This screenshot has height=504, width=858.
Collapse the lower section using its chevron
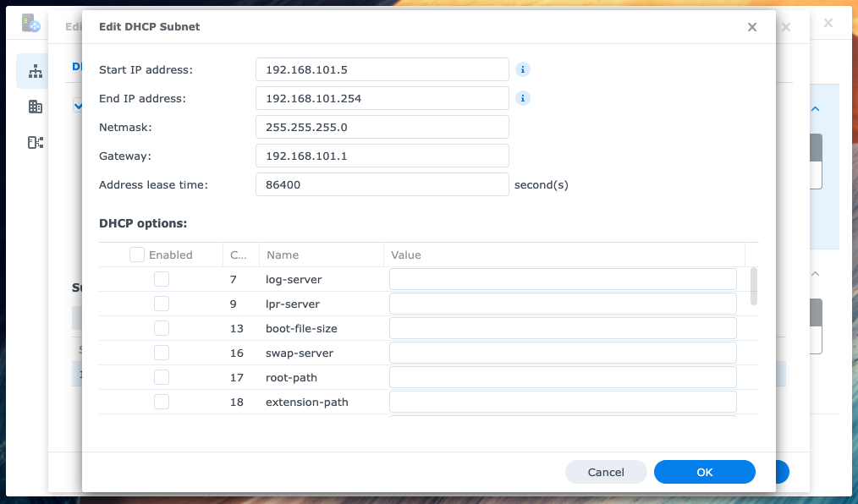(x=814, y=274)
